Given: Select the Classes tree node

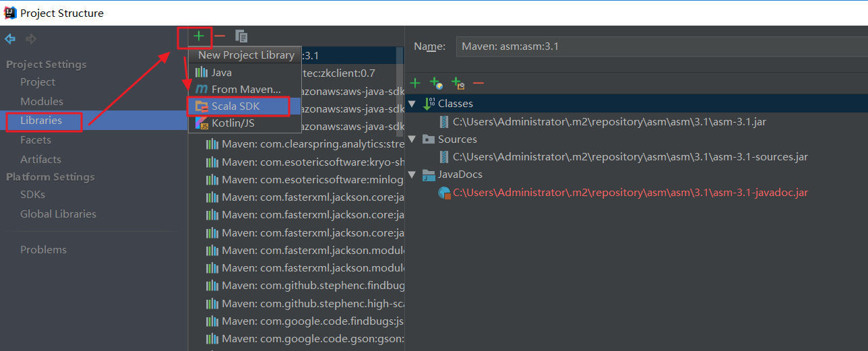Looking at the screenshot, I should tap(456, 104).
